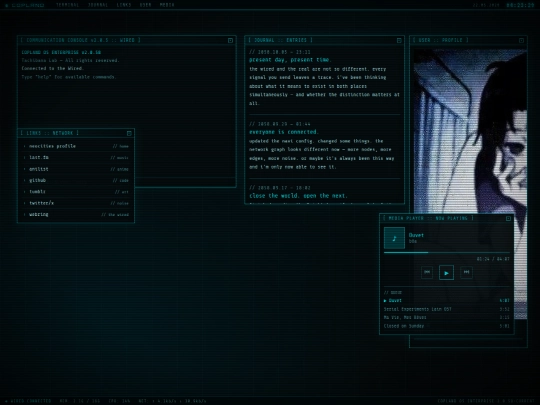Open the TERMINAL menu in the top bar
The width and height of the screenshot is (540, 405).
click(68, 5)
